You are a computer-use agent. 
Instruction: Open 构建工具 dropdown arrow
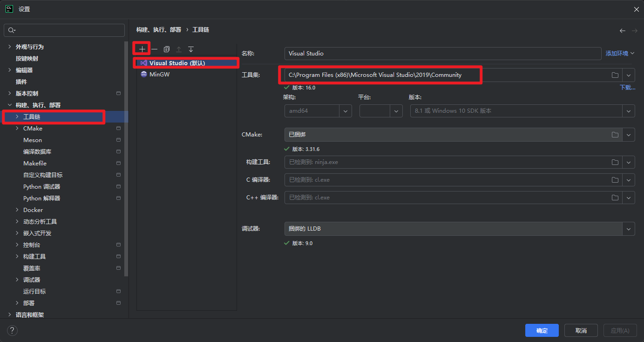point(629,162)
